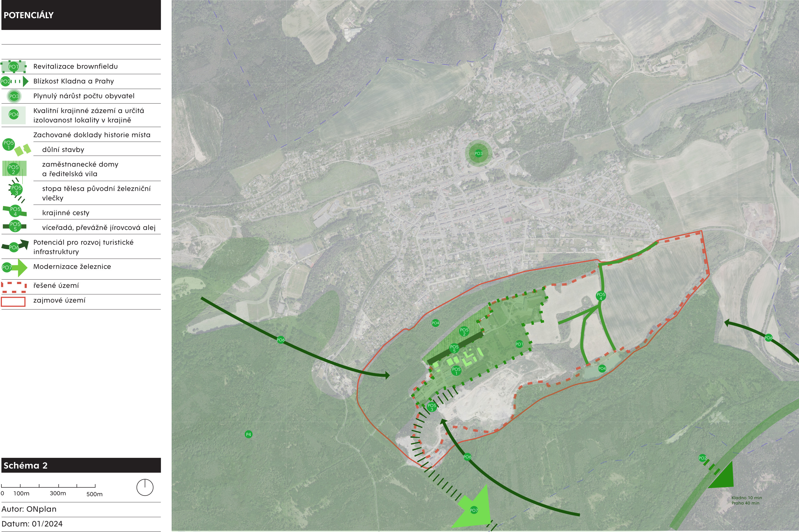Click the 'Modernizace železnice' legend label
Viewport: 799px width, 532px height.
72,267
